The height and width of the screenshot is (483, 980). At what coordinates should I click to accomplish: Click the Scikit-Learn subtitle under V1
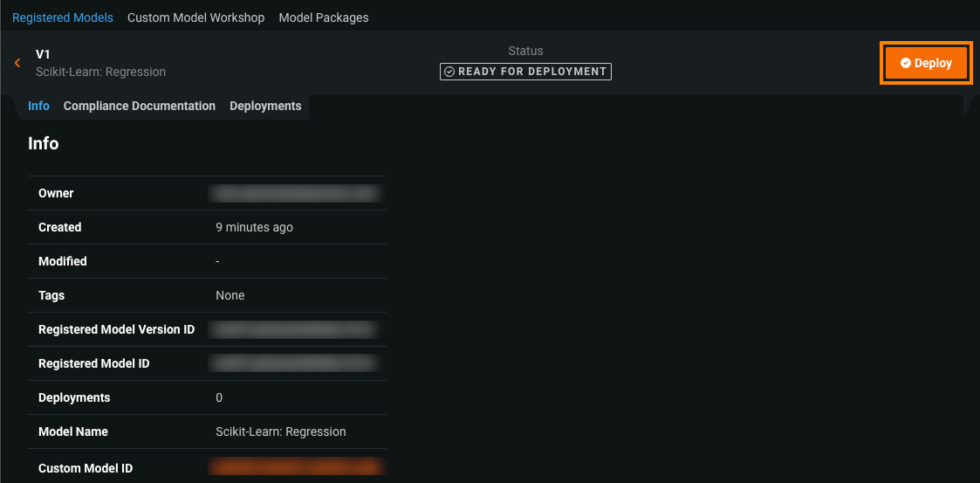tap(100, 72)
